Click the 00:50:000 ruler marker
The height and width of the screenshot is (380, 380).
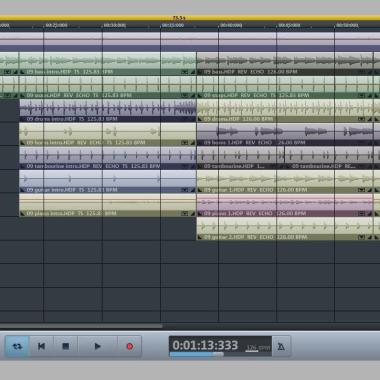[x=347, y=25]
